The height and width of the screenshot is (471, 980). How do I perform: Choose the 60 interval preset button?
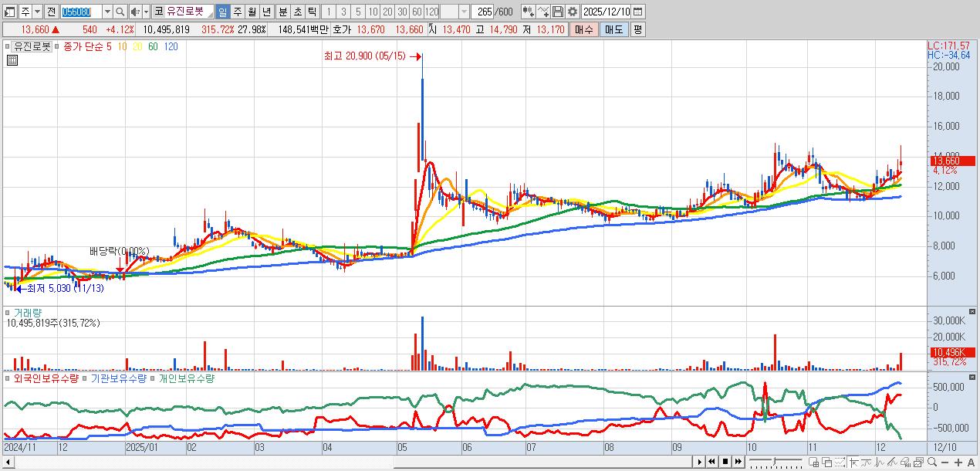(x=417, y=12)
